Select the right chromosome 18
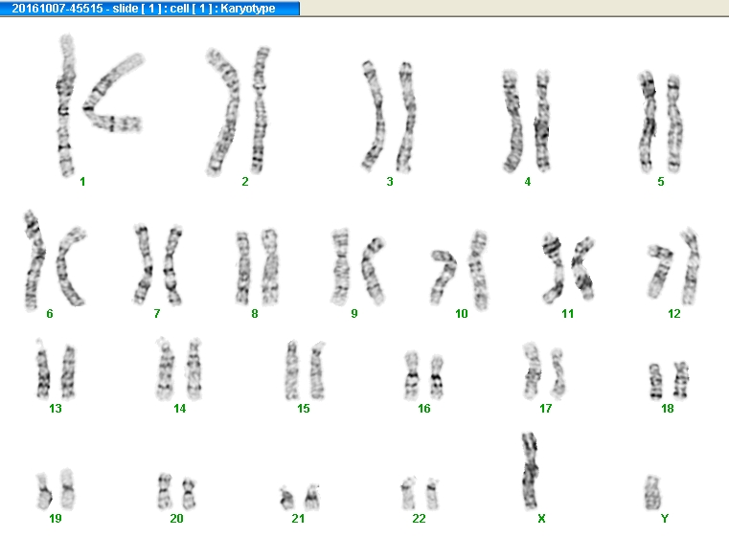This screenshot has width=729, height=560. coord(681,380)
